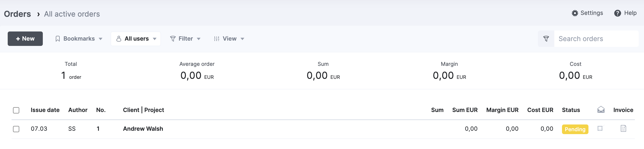Click the funnel icon beside the search box

(546, 39)
